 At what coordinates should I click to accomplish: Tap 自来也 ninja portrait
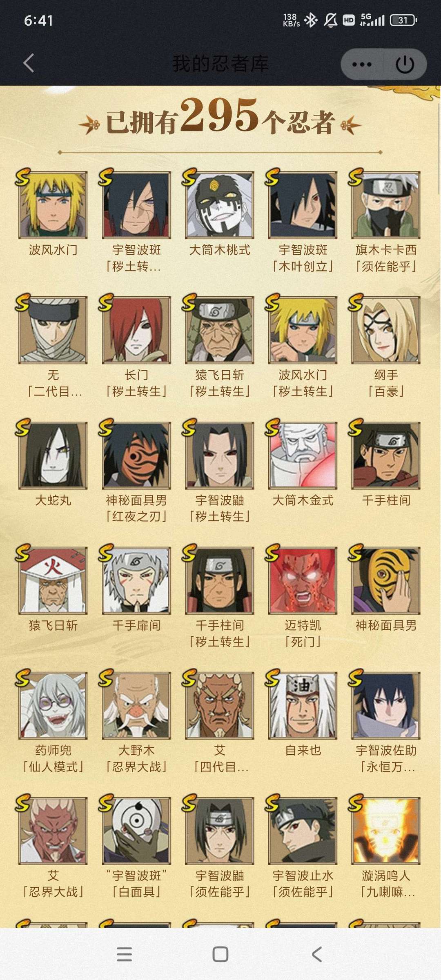[303, 706]
